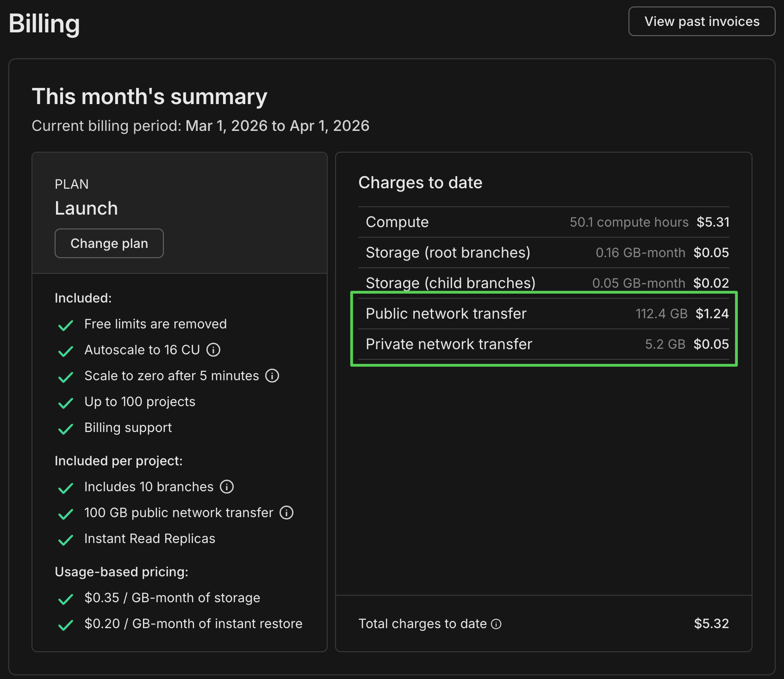Click checkmark beside Billing support
This screenshot has width=784, height=679.
point(66,429)
